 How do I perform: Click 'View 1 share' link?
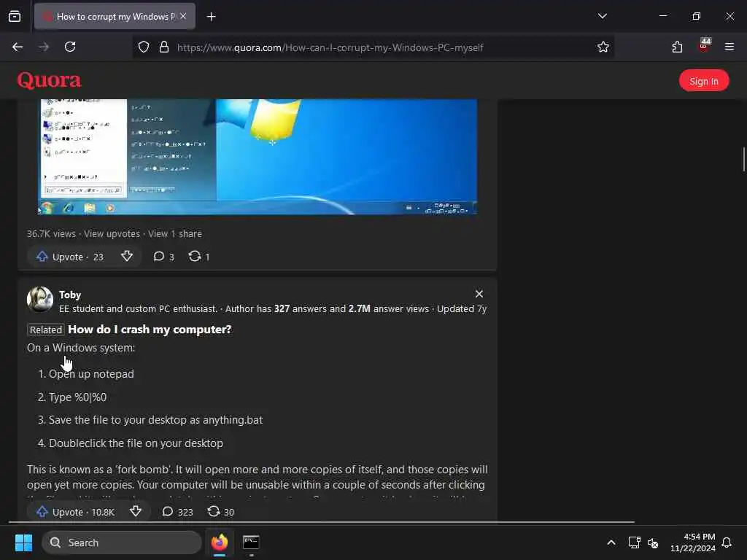175,234
